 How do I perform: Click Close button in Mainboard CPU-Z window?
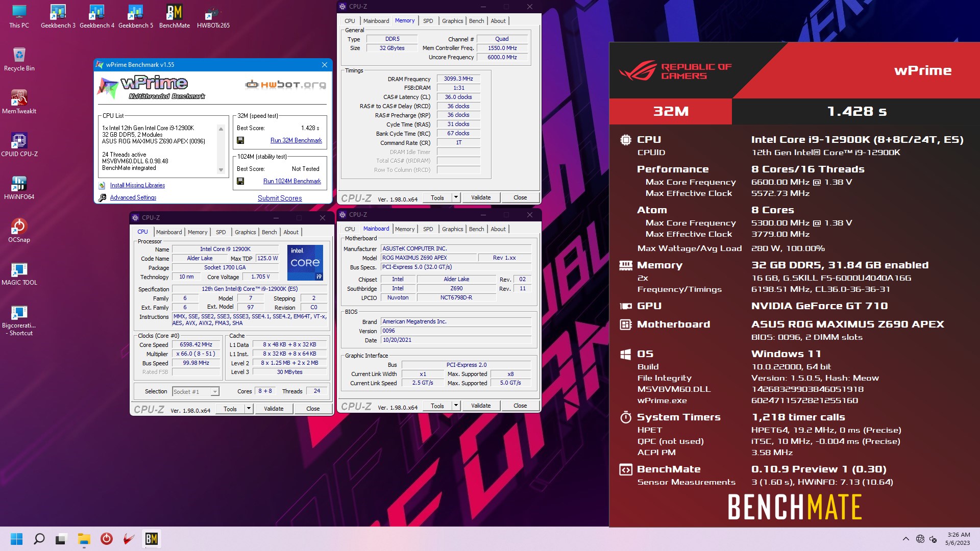[x=520, y=406]
